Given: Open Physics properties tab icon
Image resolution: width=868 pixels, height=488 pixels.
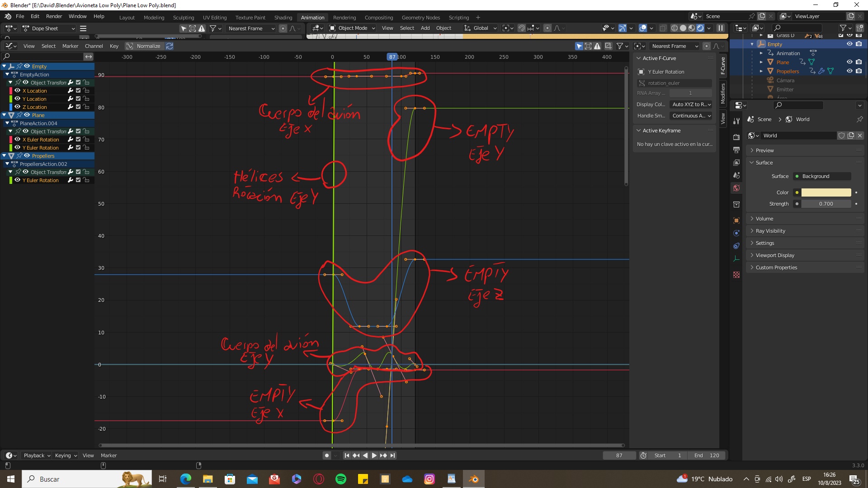Looking at the screenshot, I should [736, 233].
